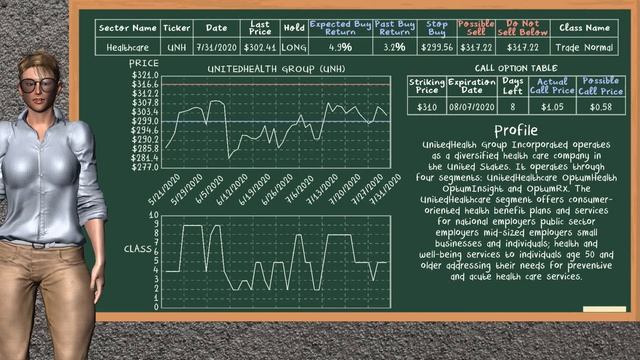Click the $321.0 price axis value
This screenshot has width=640, height=360.
pos(145,75)
